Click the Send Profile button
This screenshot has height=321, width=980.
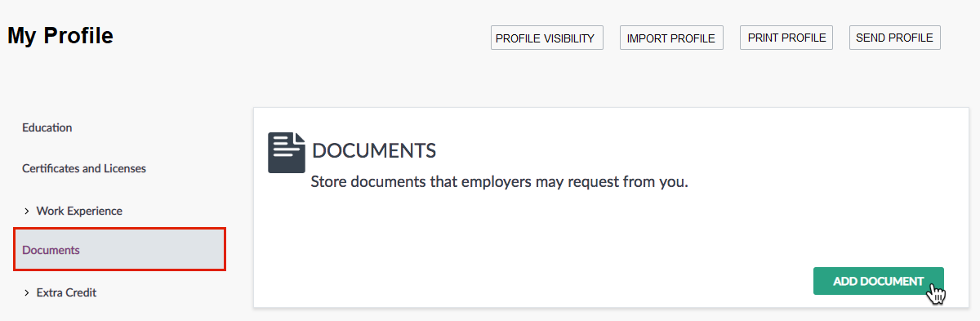(x=894, y=38)
